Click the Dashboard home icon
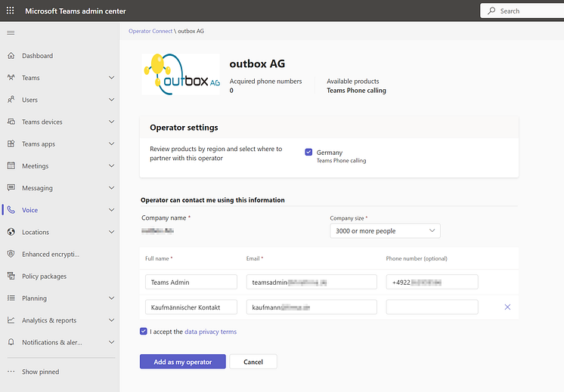The width and height of the screenshot is (564, 392). 11,56
